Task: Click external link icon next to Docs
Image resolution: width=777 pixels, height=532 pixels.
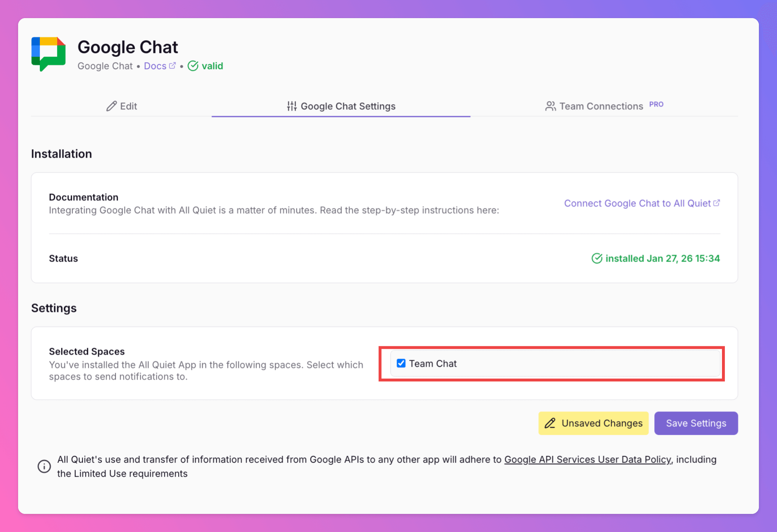Action: 172,66
